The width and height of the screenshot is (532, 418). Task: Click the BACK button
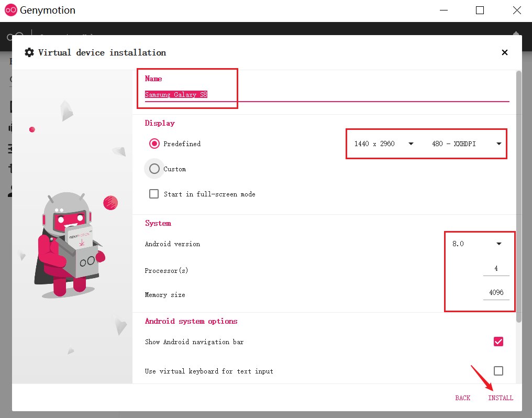click(462, 398)
